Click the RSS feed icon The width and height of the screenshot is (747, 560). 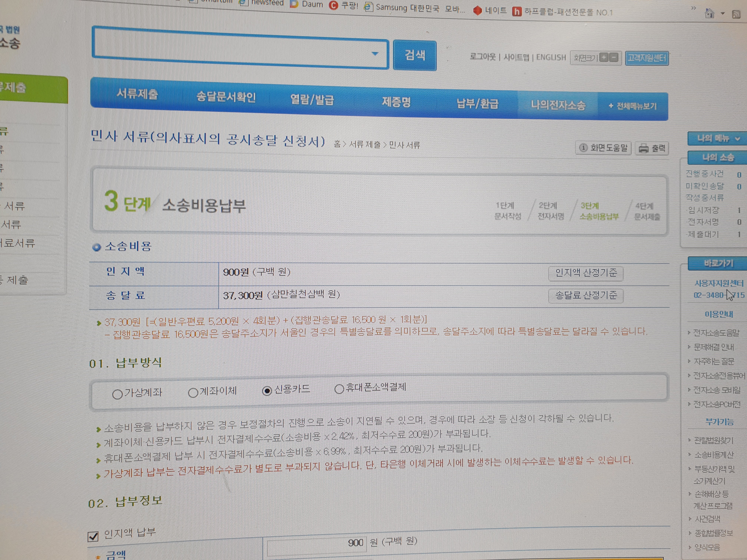coord(736,14)
